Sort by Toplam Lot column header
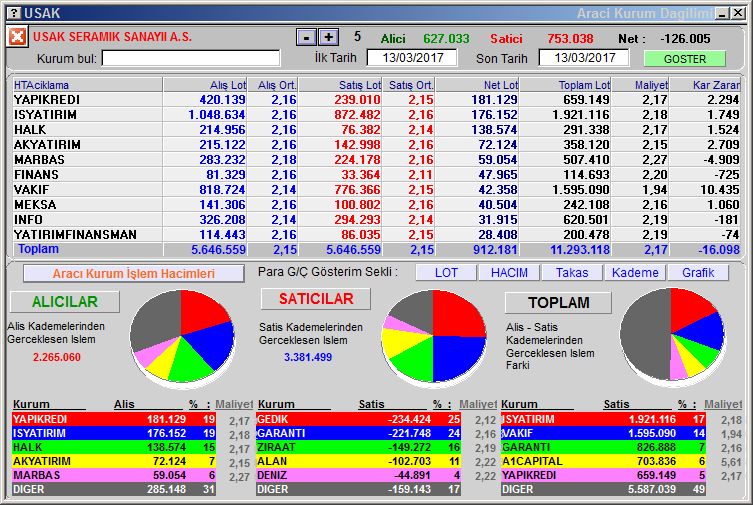Screen dimensions: 753x505 coord(566,85)
